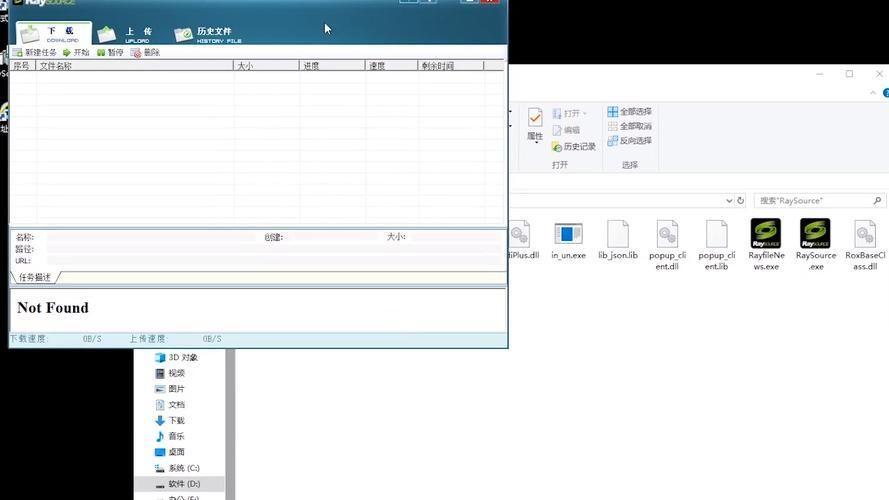Open 文档 in navigation pane
This screenshot has width=889, height=500.
pos(170,405)
